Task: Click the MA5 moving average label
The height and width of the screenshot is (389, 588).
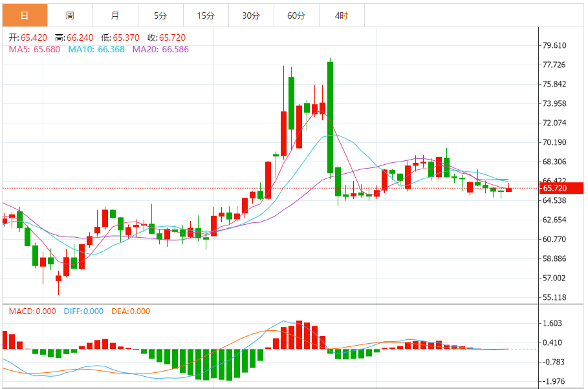Action: click(x=34, y=49)
